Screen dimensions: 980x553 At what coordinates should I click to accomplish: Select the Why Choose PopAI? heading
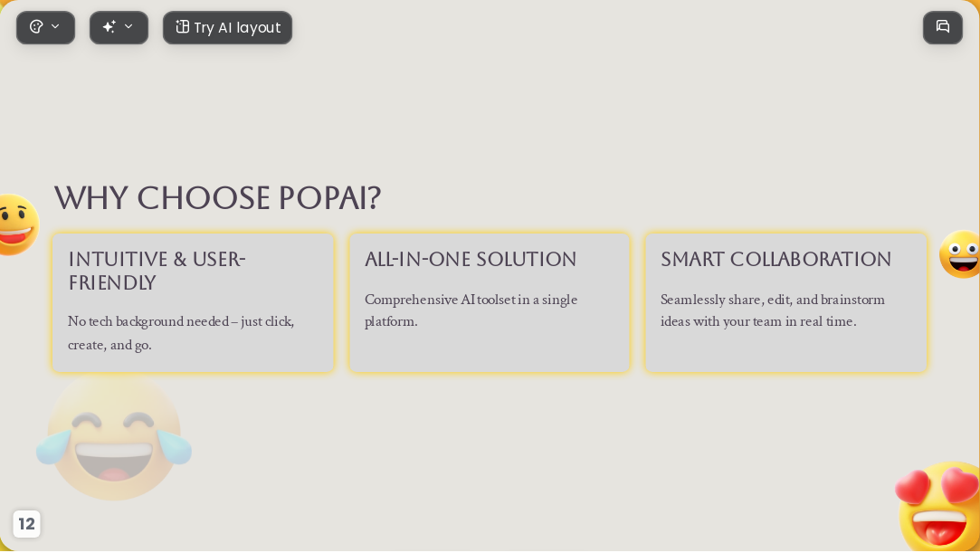[217, 198]
